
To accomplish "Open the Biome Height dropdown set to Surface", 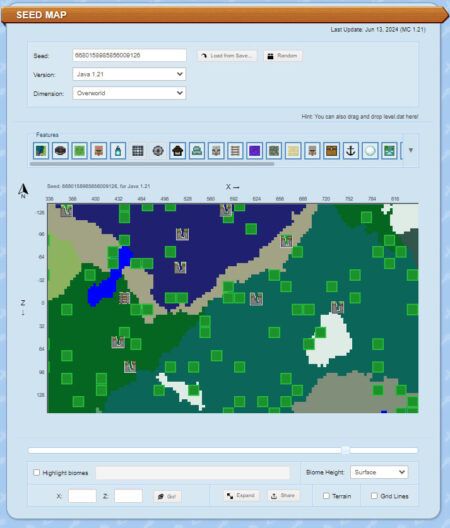I will (x=379, y=472).
